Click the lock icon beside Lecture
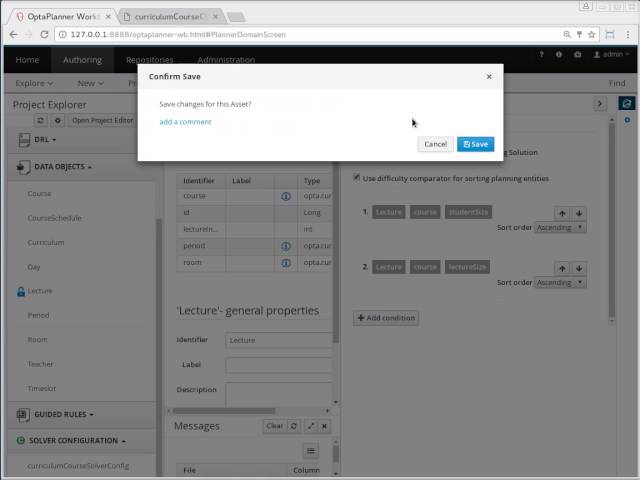Viewport: 640px width, 480px height. (21, 291)
